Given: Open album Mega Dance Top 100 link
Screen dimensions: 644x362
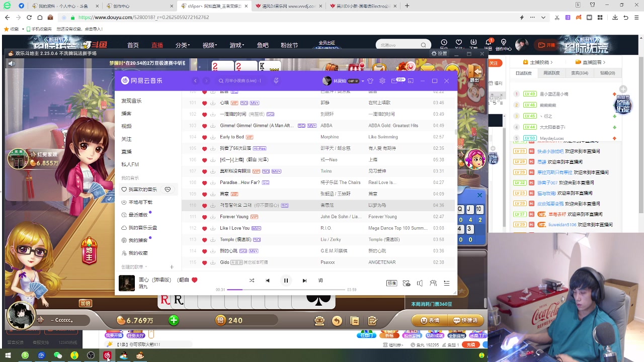Looking at the screenshot, I should click(x=397, y=228).
